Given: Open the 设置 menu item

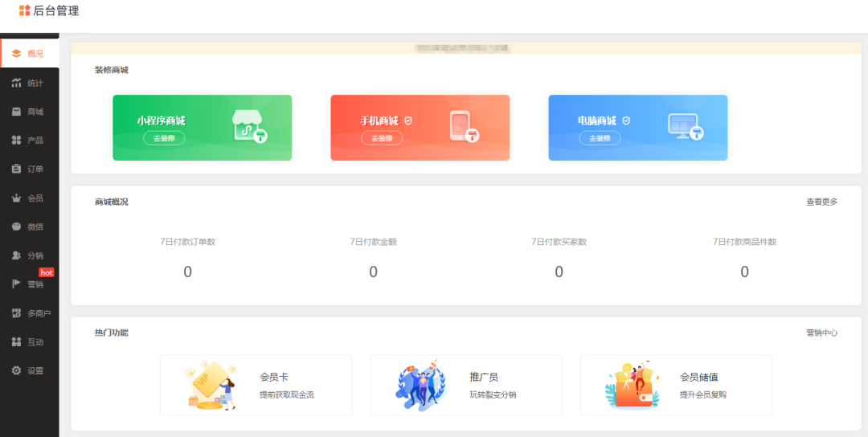Looking at the screenshot, I should (x=30, y=370).
